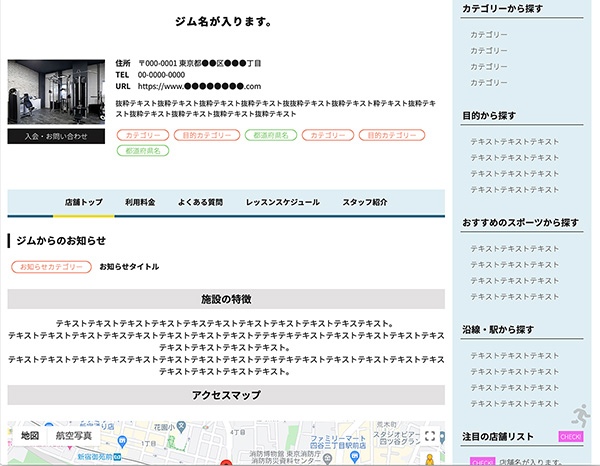The image size is (600, 466).
Task: Open the スタッフ紹介 tab
Action: (365, 202)
